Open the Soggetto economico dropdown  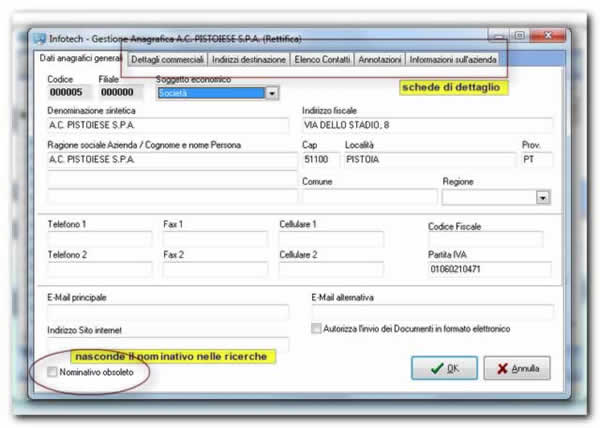(x=272, y=93)
